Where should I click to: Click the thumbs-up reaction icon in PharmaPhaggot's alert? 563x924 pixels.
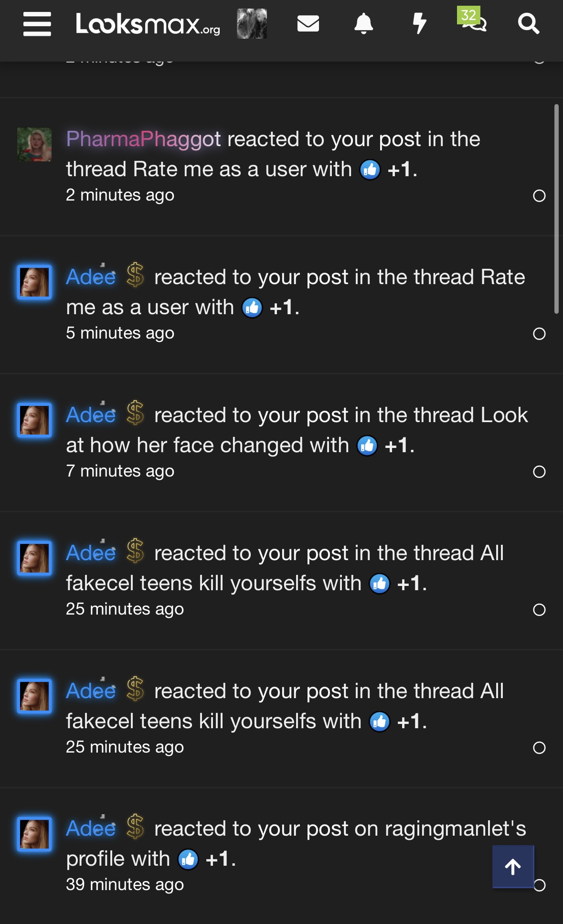click(370, 170)
